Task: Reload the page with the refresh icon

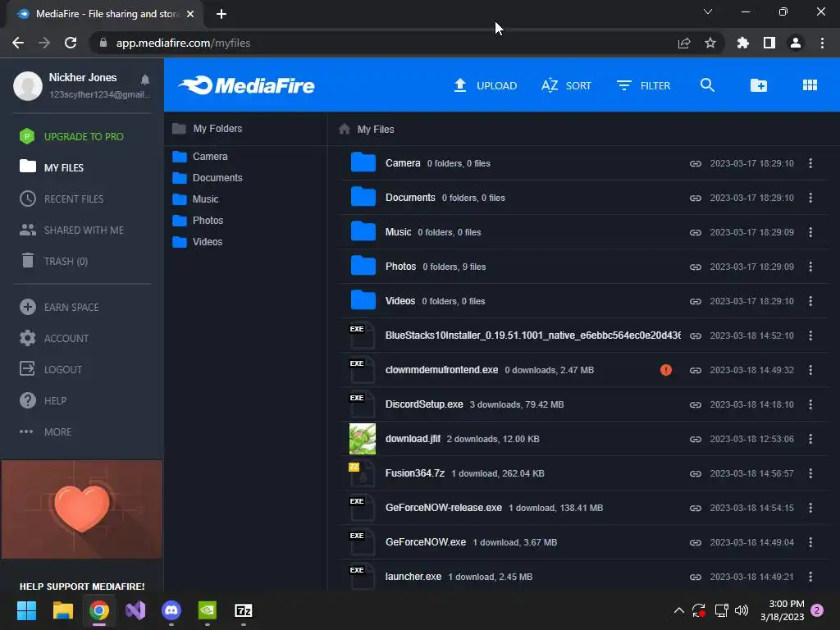Action: click(71, 43)
